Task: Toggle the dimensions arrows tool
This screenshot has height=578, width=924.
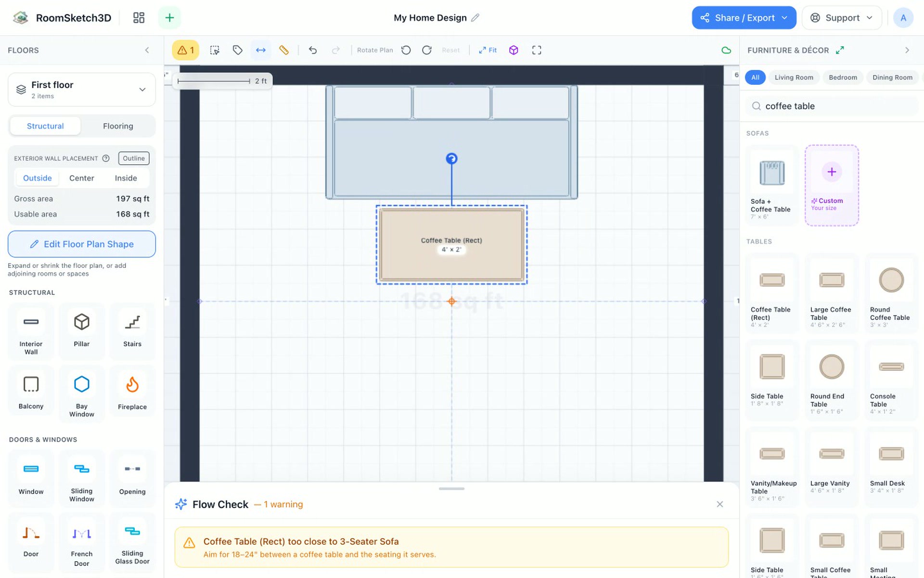Action: point(261,50)
